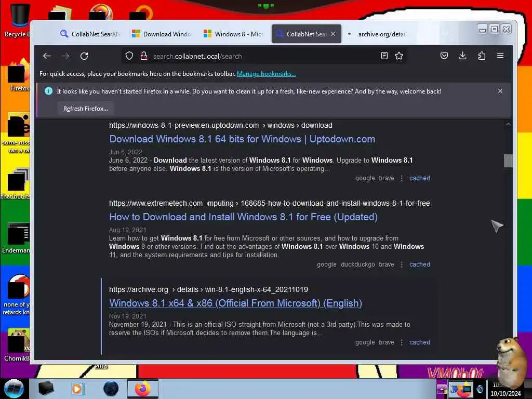Viewport: 532px width, 399px height.
Task: Focus the search.collabnet.local address bar
Action: tap(264, 56)
